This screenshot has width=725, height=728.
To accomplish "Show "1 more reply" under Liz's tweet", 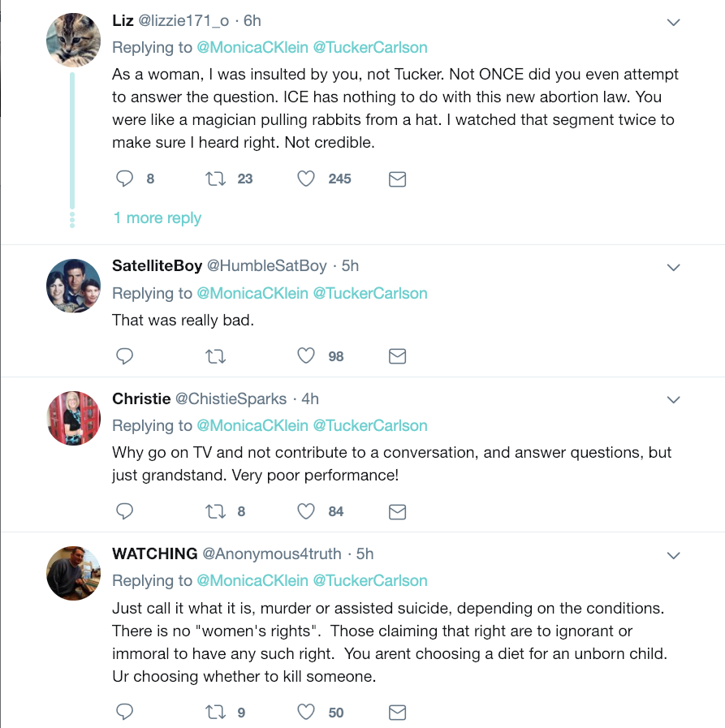I will point(158,218).
